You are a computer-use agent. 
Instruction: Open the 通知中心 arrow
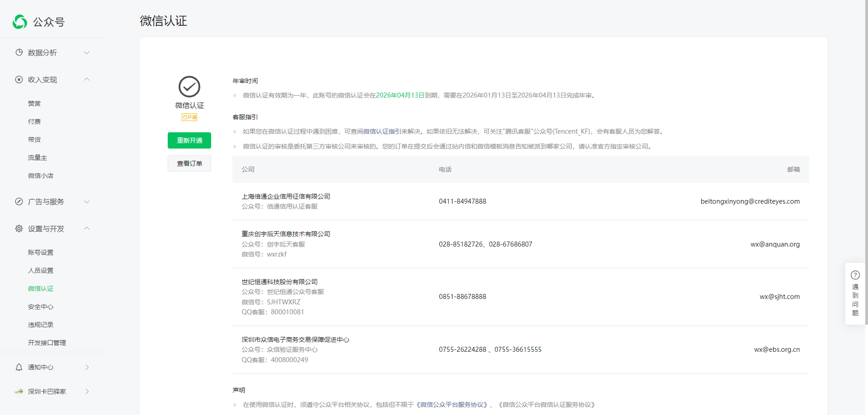coord(87,367)
